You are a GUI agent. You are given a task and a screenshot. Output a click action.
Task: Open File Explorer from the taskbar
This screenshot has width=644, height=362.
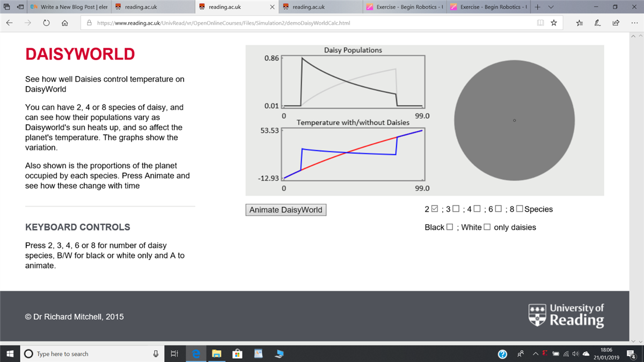(x=217, y=353)
